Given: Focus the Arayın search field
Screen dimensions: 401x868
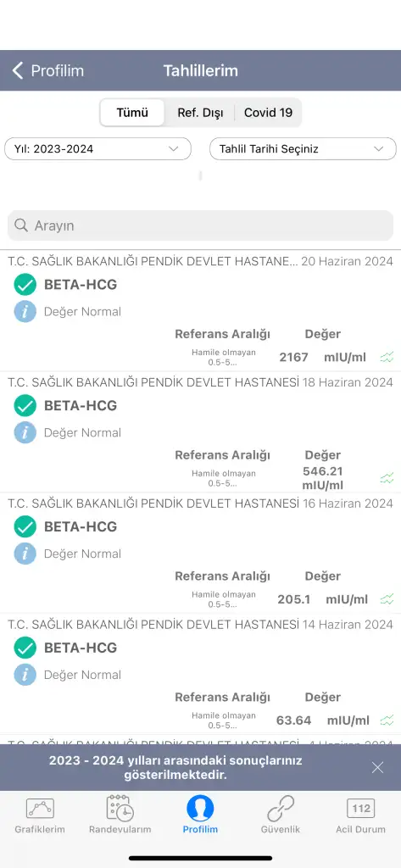Looking at the screenshot, I should (200, 225).
